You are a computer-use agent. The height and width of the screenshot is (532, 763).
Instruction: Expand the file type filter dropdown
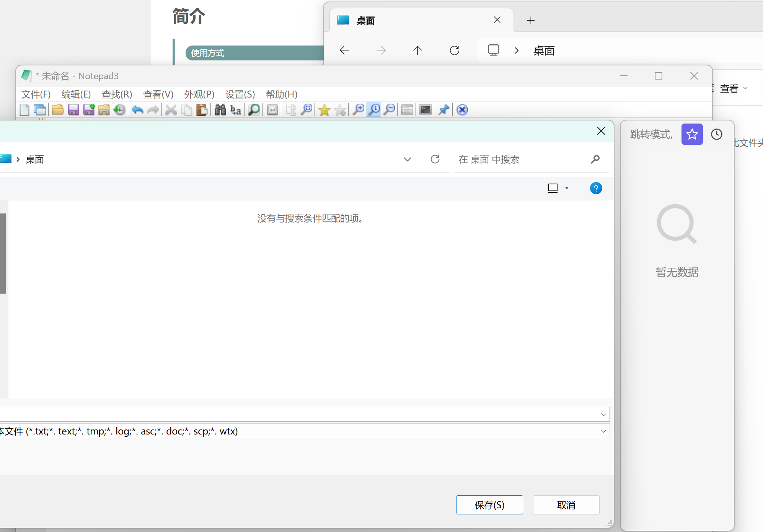pyautogui.click(x=603, y=431)
